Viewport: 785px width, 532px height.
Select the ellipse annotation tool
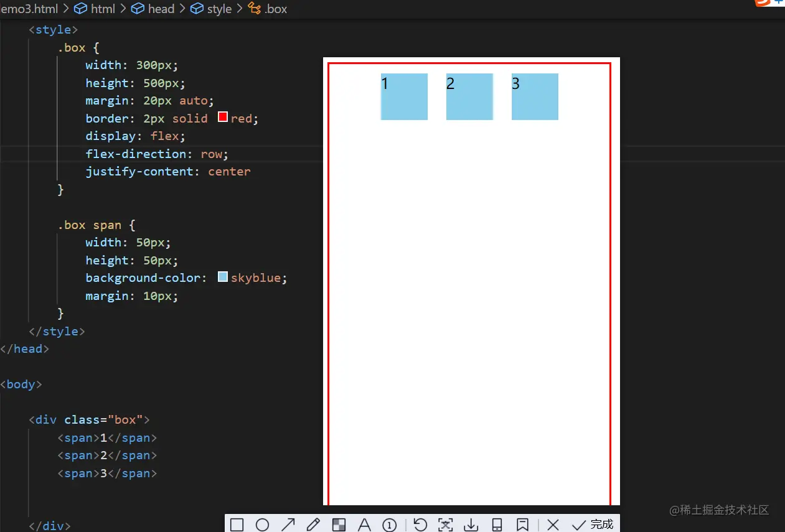[262, 525]
